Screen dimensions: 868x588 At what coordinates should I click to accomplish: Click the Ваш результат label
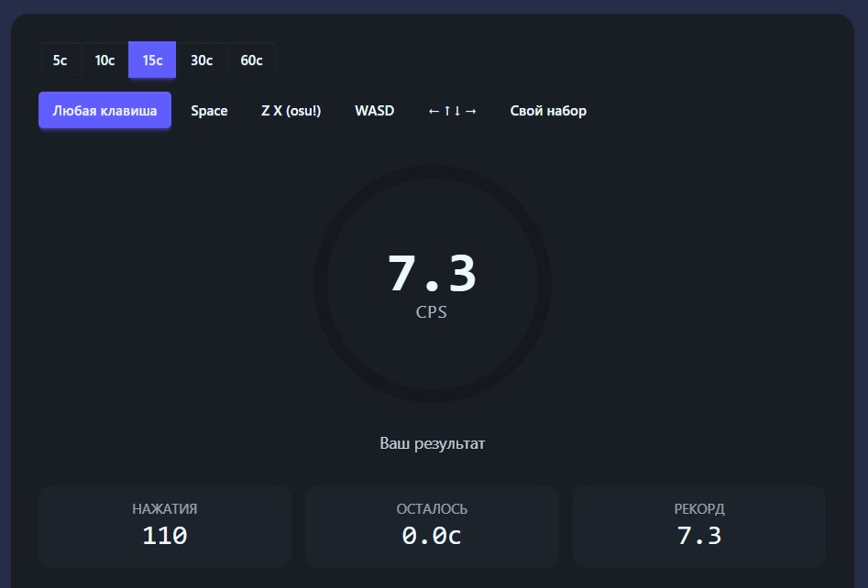(433, 443)
